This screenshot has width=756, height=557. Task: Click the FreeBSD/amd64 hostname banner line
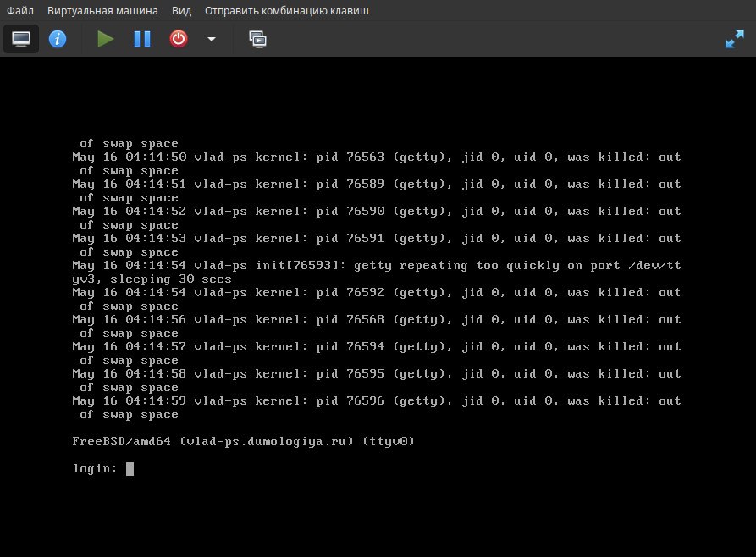[244, 442]
